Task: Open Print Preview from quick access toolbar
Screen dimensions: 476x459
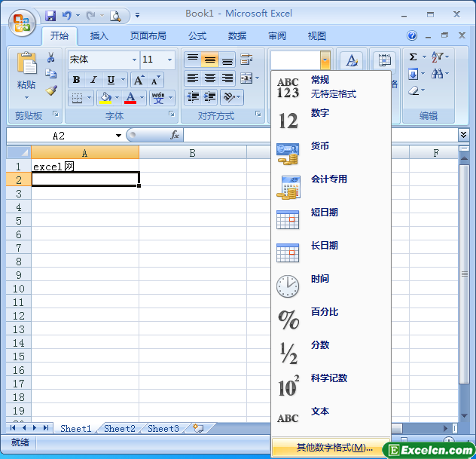Action: (x=115, y=16)
